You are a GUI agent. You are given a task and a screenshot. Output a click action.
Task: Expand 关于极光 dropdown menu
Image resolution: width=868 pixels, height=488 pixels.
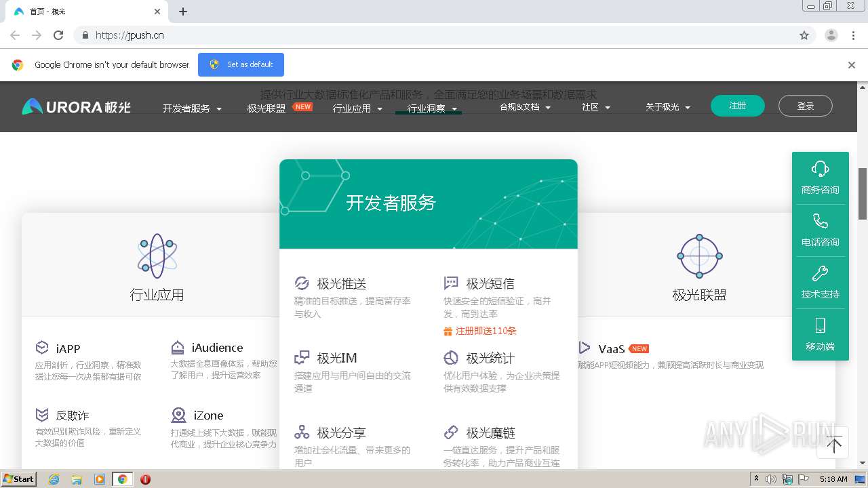click(668, 107)
